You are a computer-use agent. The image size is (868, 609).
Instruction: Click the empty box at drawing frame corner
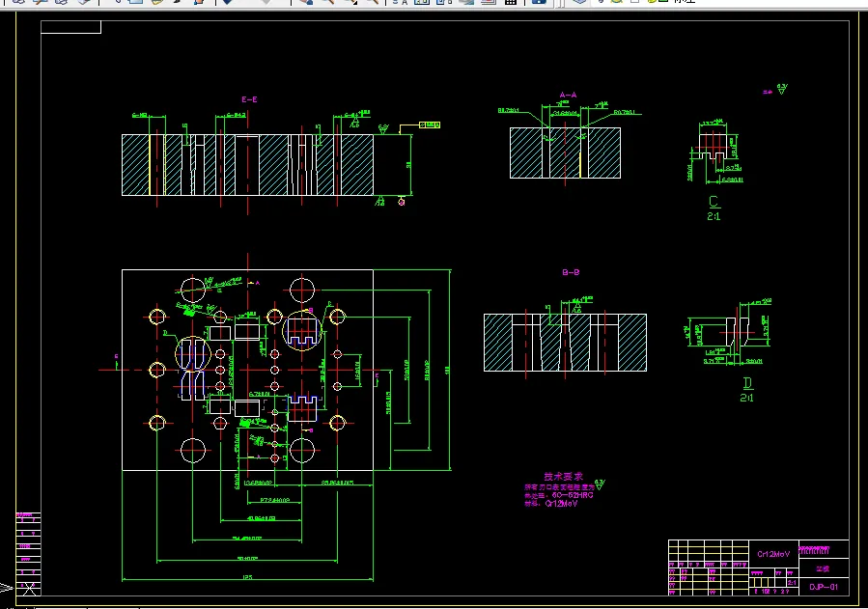point(70,27)
